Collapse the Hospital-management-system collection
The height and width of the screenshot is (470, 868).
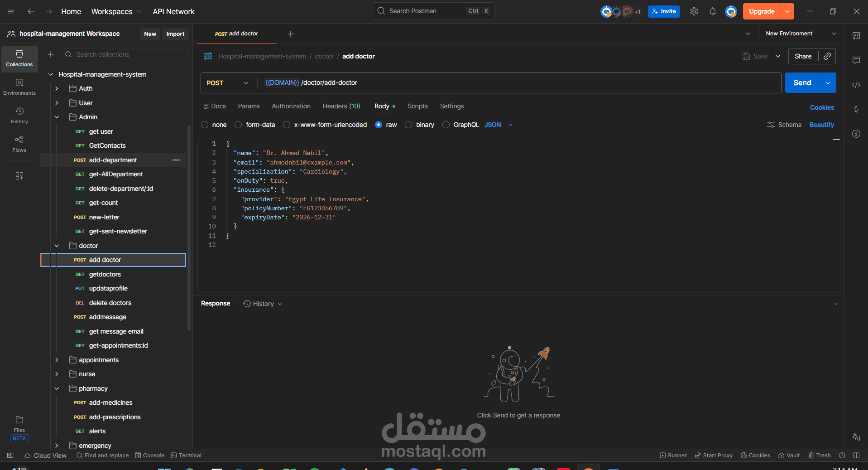tap(51, 74)
